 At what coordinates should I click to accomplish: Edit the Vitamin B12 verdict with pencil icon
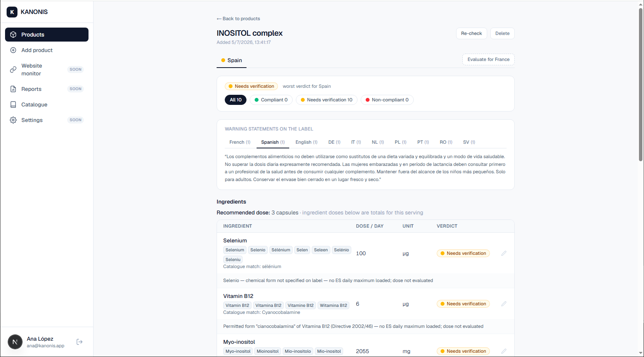(x=504, y=304)
